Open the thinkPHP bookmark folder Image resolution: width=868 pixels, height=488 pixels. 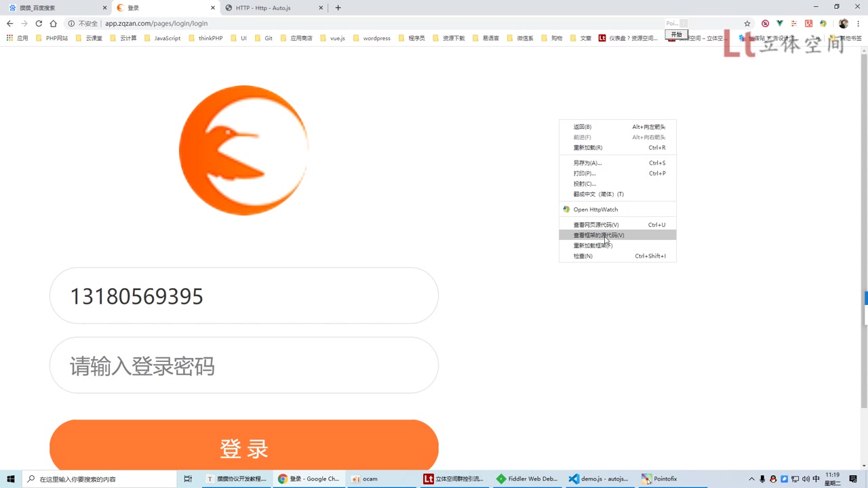coord(205,38)
